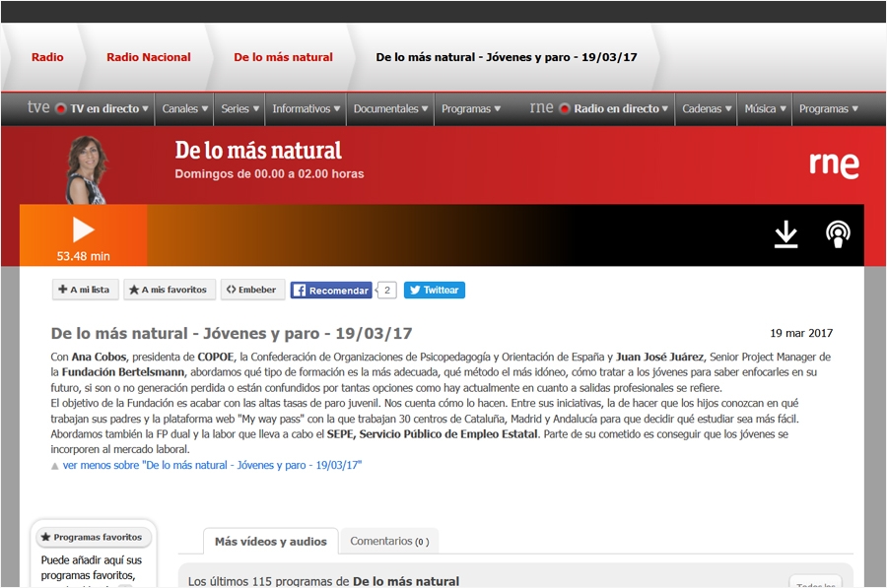Viewport: 887px width, 588px height.
Task: Click the rne logo in red banner
Action: click(834, 164)
